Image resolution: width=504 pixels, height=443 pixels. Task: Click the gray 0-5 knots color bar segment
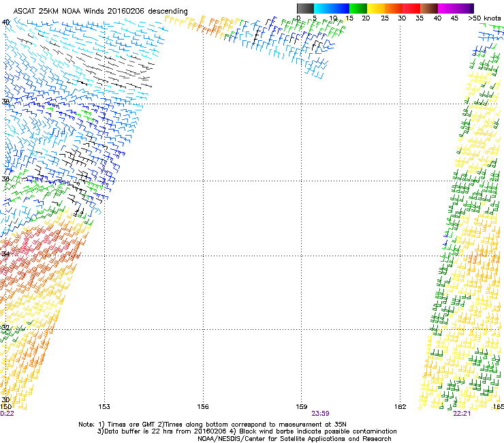coord(305,8)
